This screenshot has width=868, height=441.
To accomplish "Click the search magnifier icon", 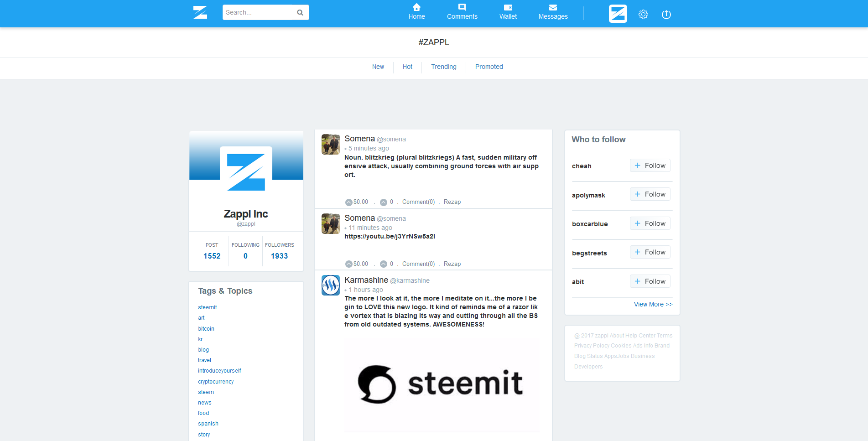I will [x=300, y=12].
